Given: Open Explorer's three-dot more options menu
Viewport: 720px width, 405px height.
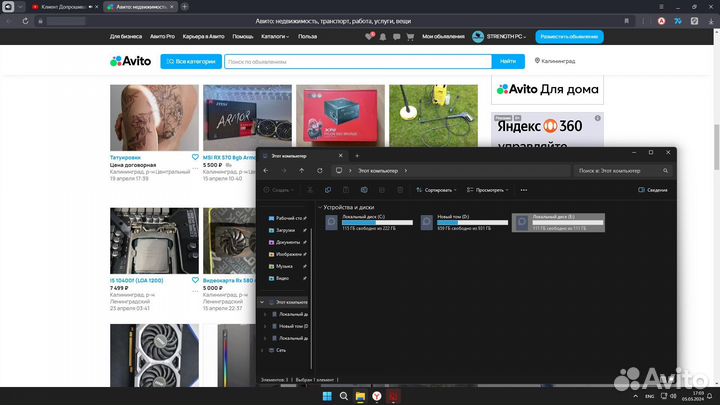Looking at the screenshot, I should (x=525, y=189).
